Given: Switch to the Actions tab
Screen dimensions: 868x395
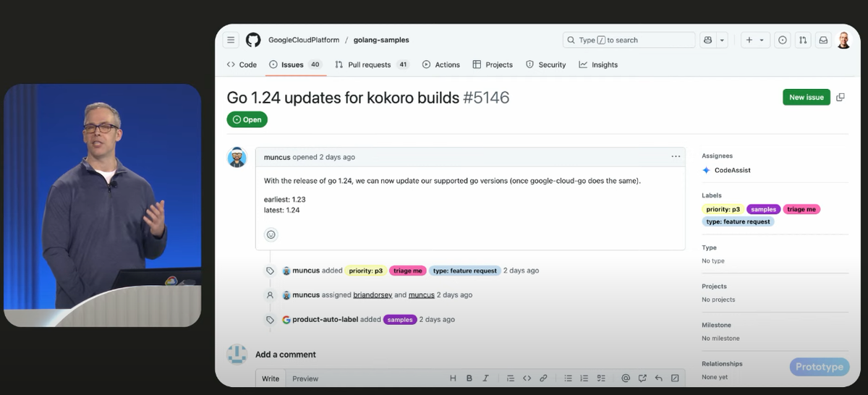Looking at the screenshot, I should [x=441, y=64].
